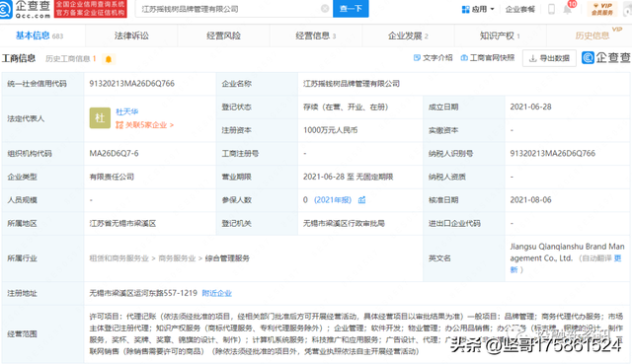The image size is (632, 364).
Task: Select the 成立日期 value 2021-06-28
Action: [x=530, y=107]
